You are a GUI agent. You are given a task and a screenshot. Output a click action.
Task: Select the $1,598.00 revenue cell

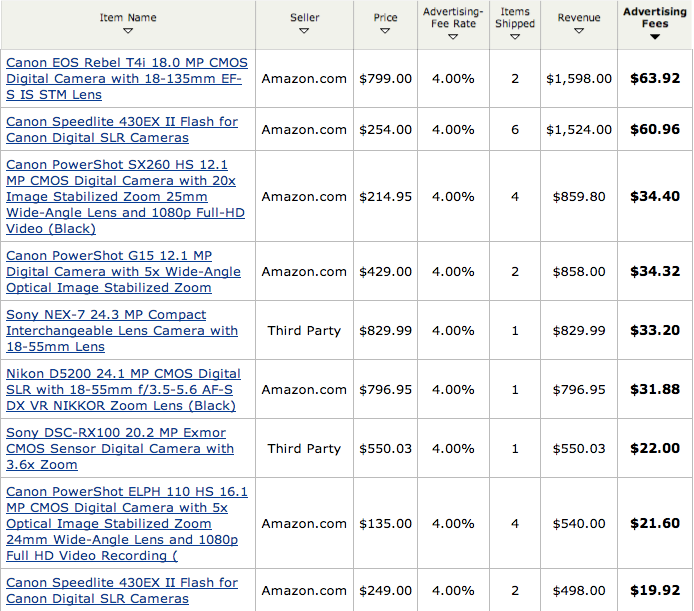[x=579, y=78]
